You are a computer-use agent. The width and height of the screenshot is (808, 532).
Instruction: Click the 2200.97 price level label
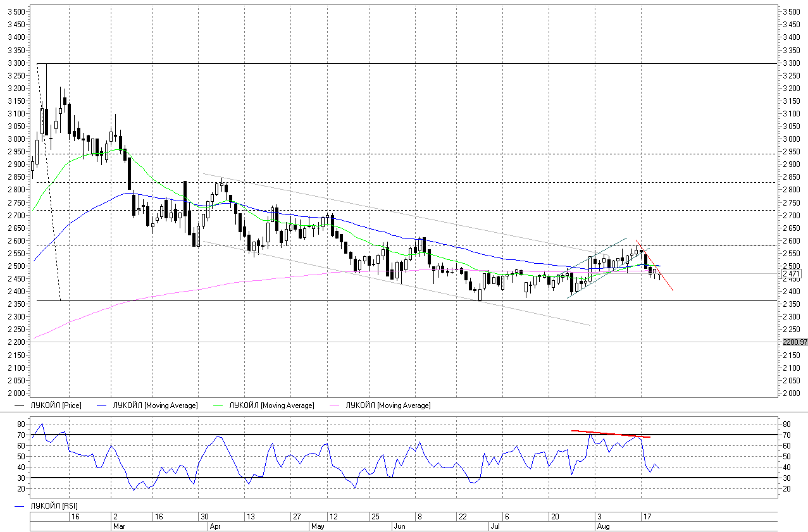click(795, 342)
